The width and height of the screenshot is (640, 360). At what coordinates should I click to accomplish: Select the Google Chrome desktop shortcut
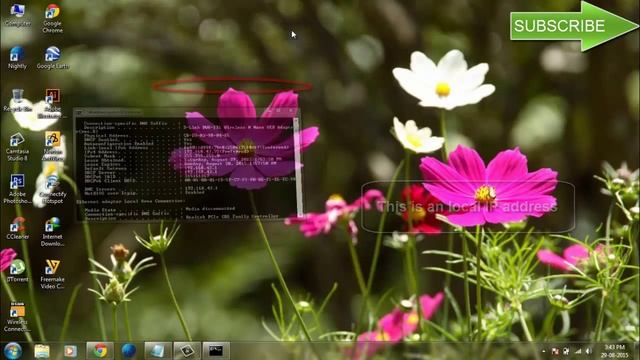[x=52, y=19]
